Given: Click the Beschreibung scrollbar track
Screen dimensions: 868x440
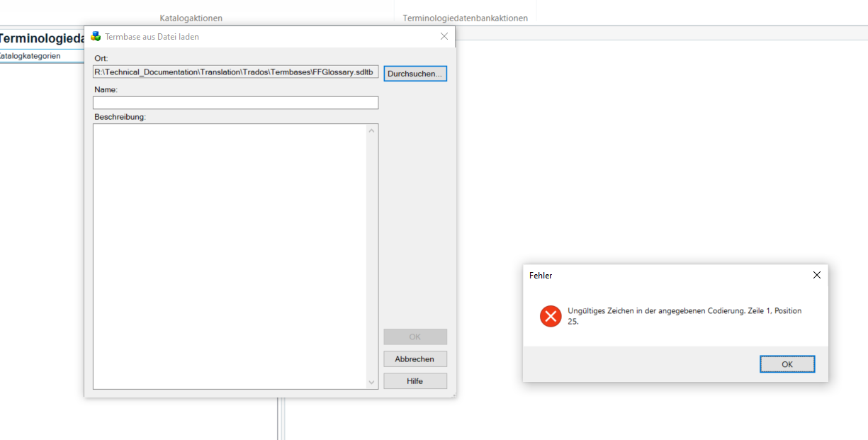Looking at the screenshot, I should click(x=371, y=255).
